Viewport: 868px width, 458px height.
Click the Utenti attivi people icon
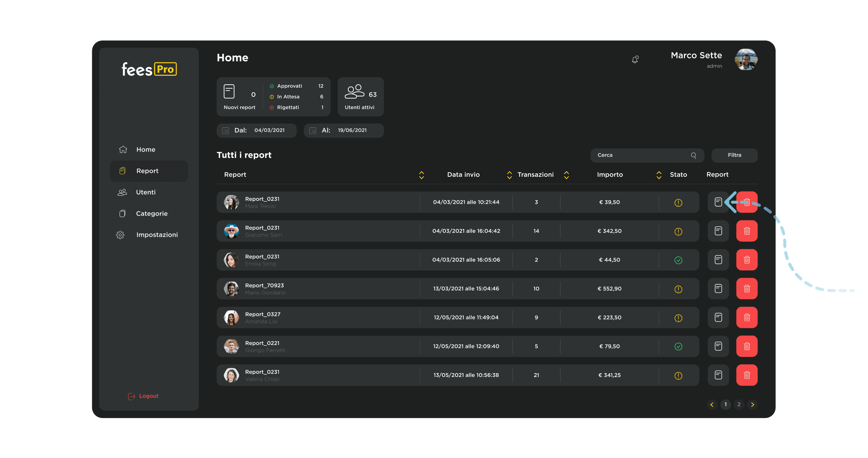click(x=354, y=92)
